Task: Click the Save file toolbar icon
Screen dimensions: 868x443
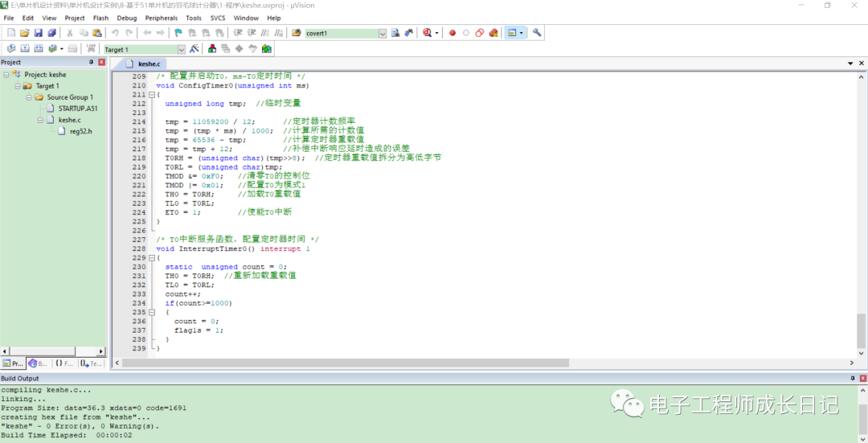Action: coord(39,33)
